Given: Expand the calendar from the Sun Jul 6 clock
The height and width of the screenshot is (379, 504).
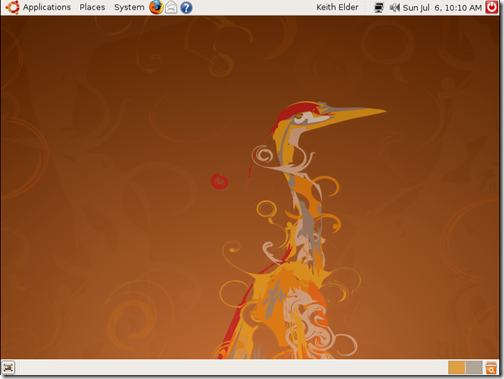Looking at the screenshot, I should click(442, 8).
